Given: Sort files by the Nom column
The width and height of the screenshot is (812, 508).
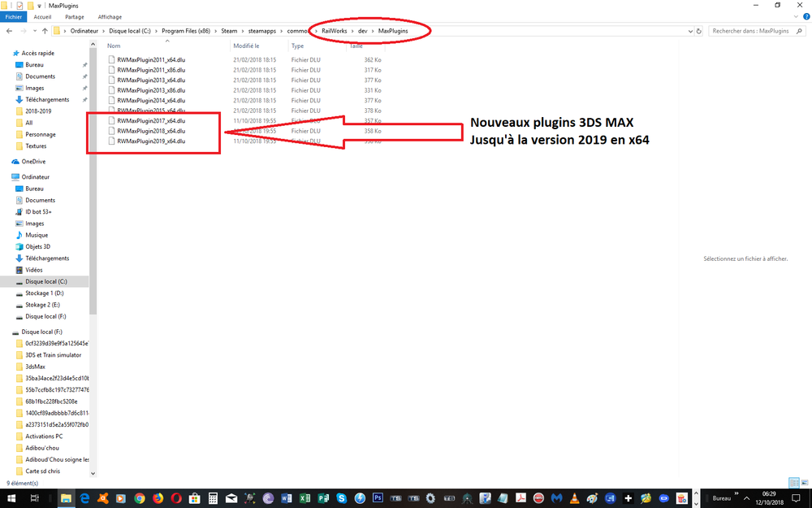Looking at the screenshot, I should pos(114,46).
